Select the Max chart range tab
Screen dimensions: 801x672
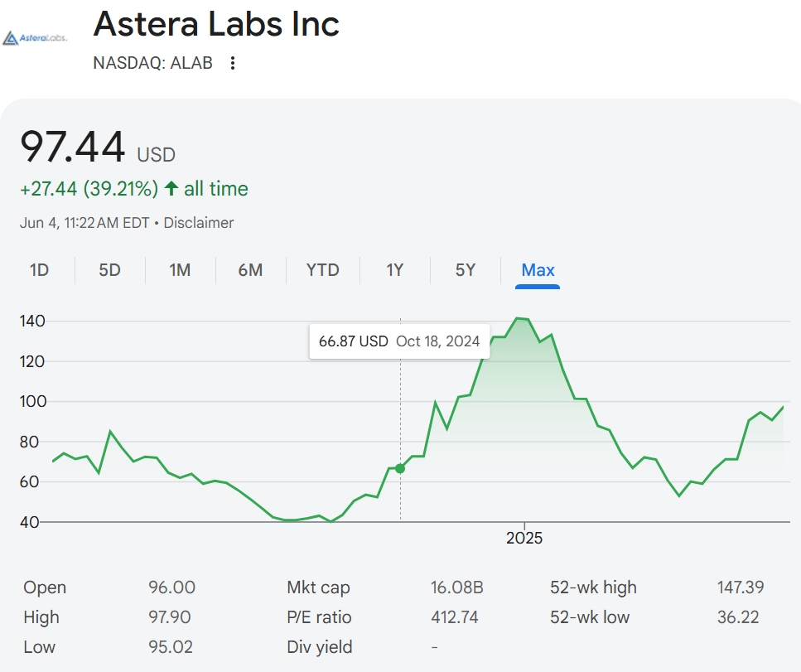(x=538, y=270)
